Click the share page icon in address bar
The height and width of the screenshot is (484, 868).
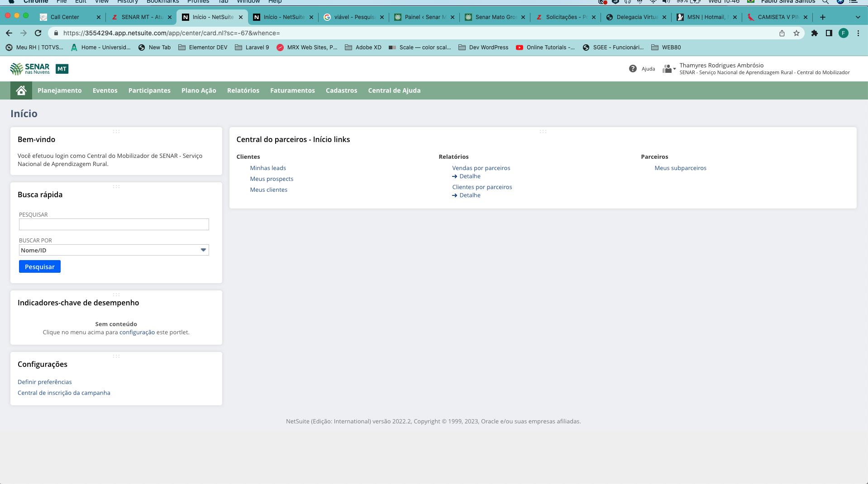pos(782,33)
